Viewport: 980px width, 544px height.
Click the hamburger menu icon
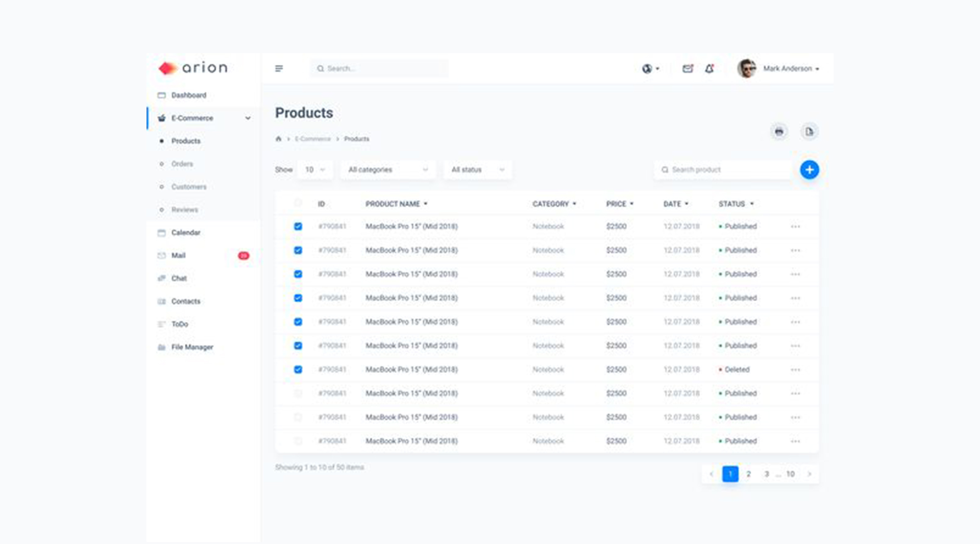point(279,68)
